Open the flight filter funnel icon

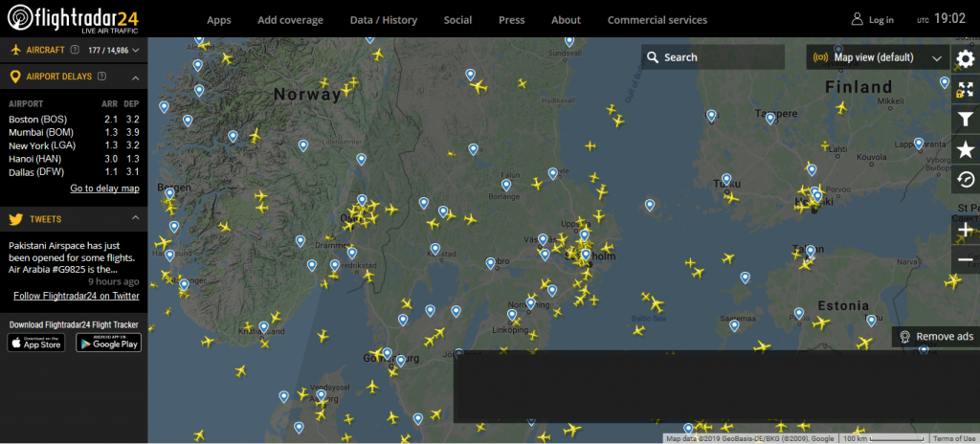965,119
